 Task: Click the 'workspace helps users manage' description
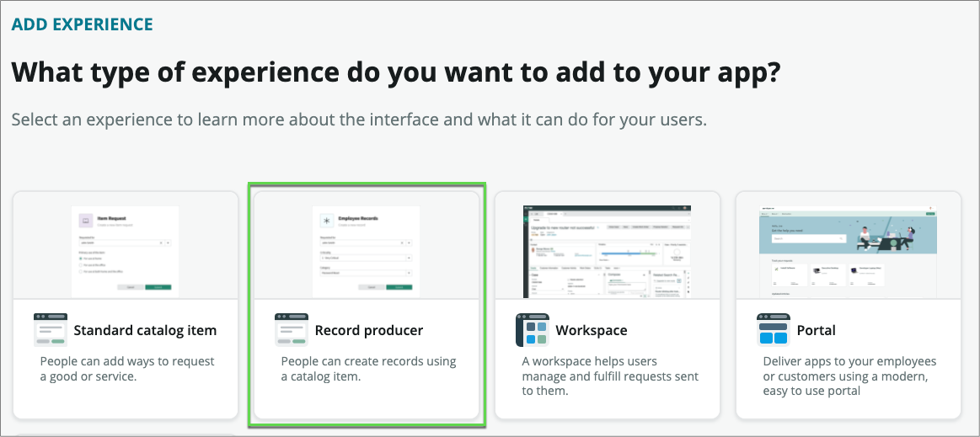tap(610, 376)
